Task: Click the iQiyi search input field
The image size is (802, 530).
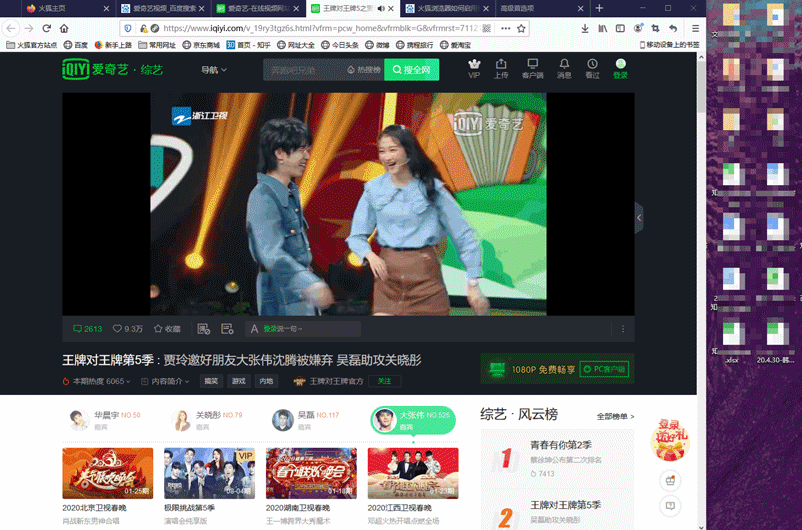Action: (305, 70)
